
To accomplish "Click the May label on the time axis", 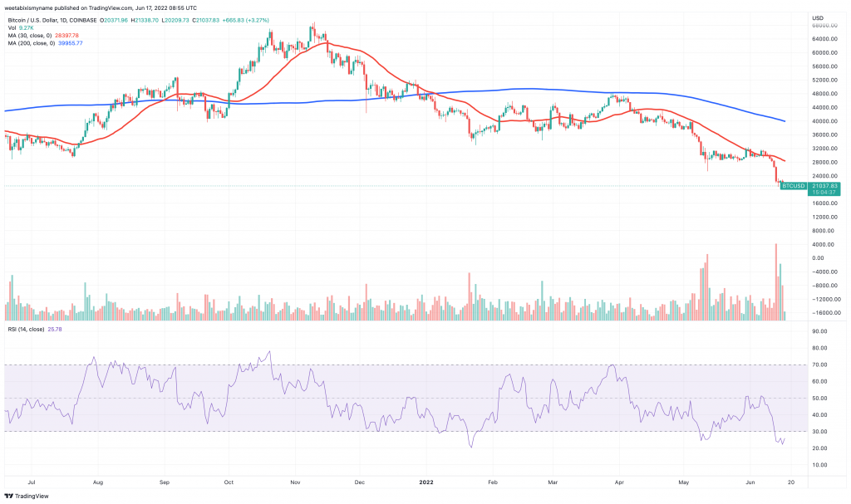I will point(684,482).
